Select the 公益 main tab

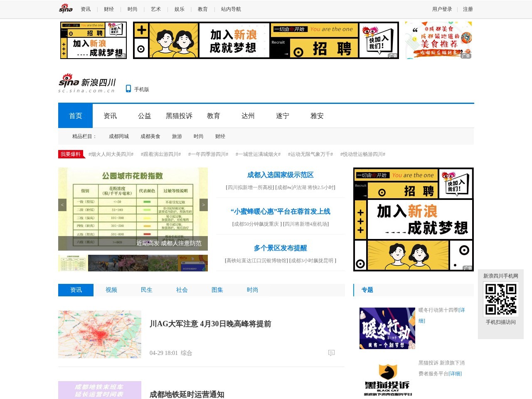[x=145, y=116]
